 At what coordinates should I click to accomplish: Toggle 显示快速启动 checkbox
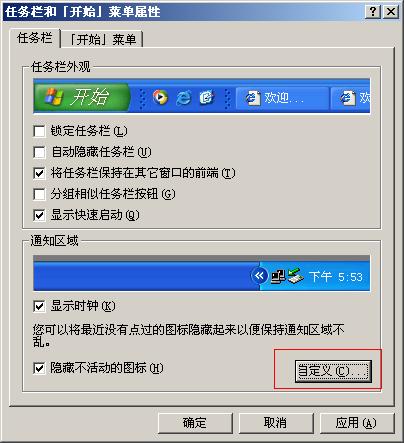click(x=39, y=215)
